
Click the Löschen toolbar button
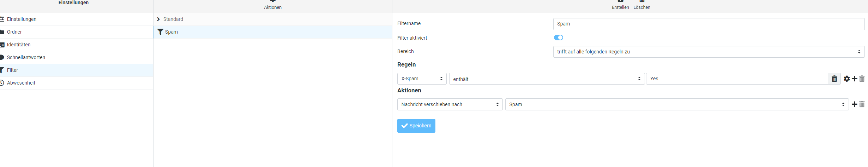(641, 5)
